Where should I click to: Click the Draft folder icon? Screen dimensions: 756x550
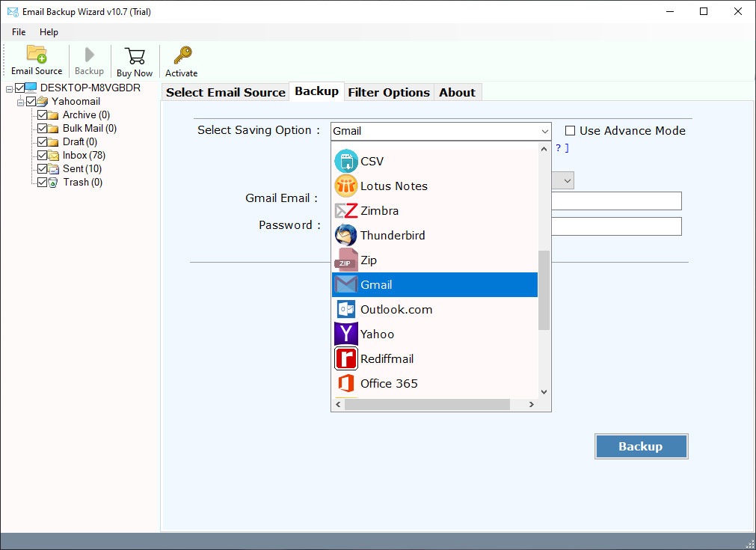tap(53, 142)
